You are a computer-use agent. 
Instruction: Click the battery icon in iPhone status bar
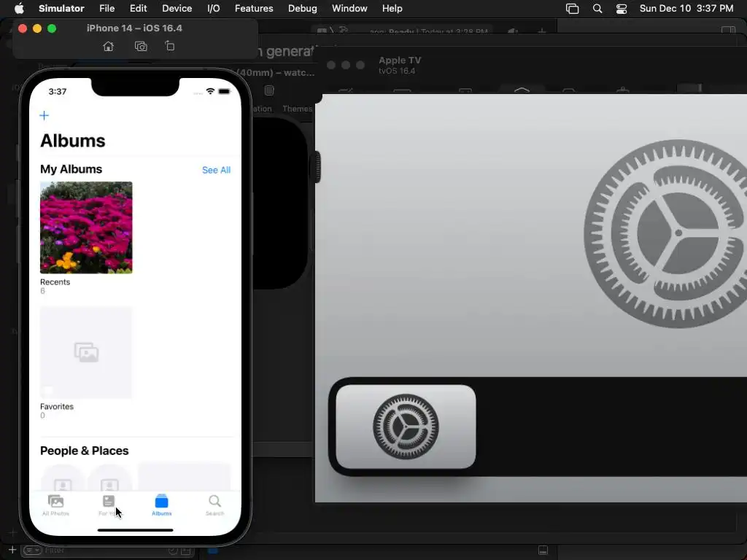pos(225,91)
